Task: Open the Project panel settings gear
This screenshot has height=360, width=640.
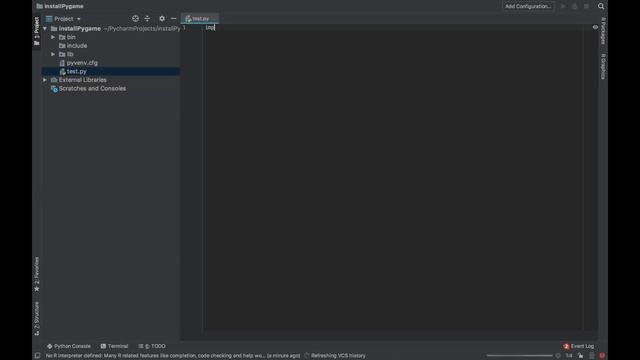Action: 162,19
